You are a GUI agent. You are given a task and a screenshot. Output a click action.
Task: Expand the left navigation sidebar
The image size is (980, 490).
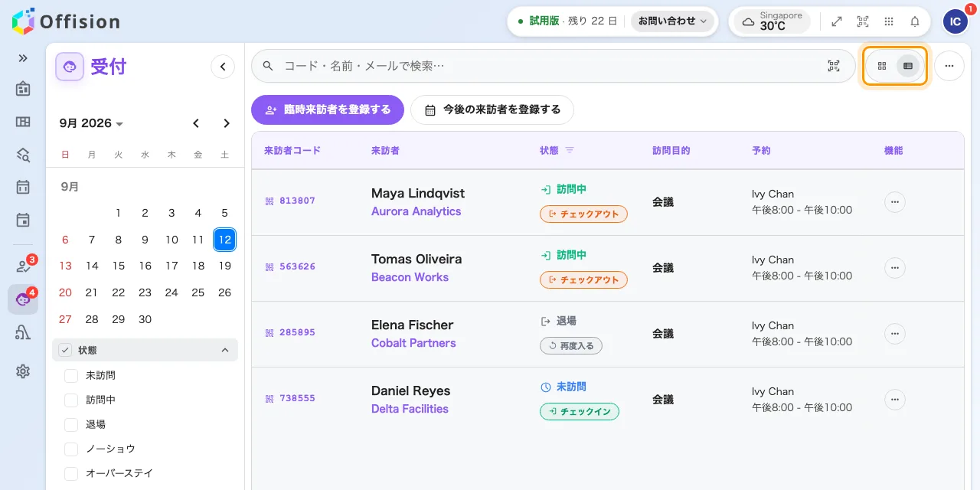coord(23,58)
